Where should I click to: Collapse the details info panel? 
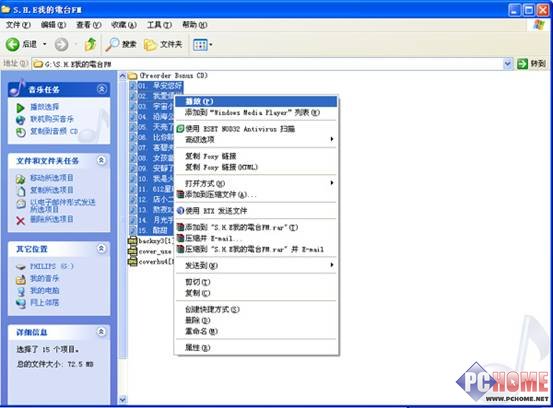click(x=101, y=332)
